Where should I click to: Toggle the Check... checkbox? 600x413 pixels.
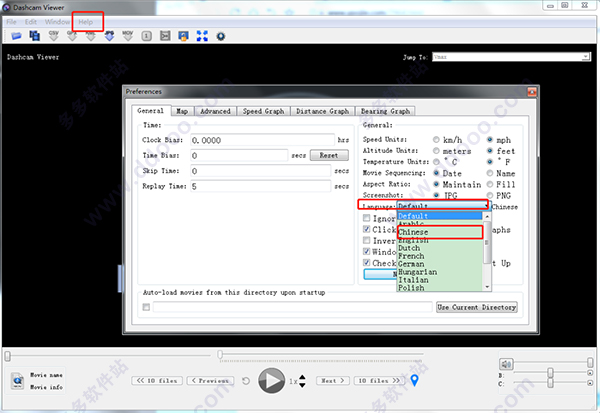(367, 263)
